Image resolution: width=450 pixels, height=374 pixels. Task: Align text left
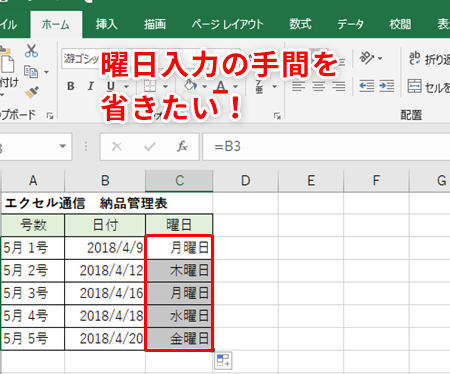coord(298,86)
